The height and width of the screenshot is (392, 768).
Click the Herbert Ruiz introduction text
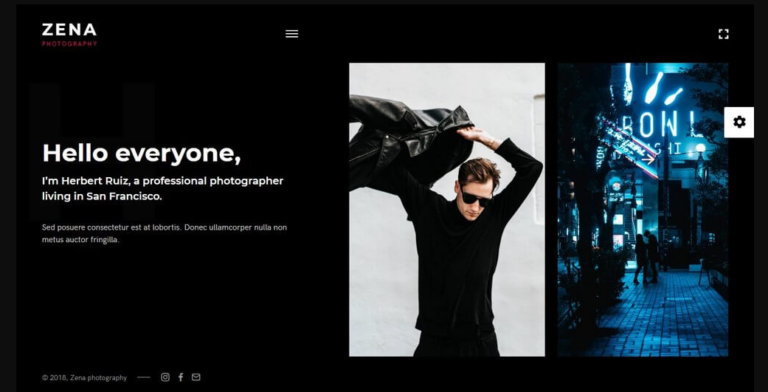pyautogui.click(x=163, y=189)
